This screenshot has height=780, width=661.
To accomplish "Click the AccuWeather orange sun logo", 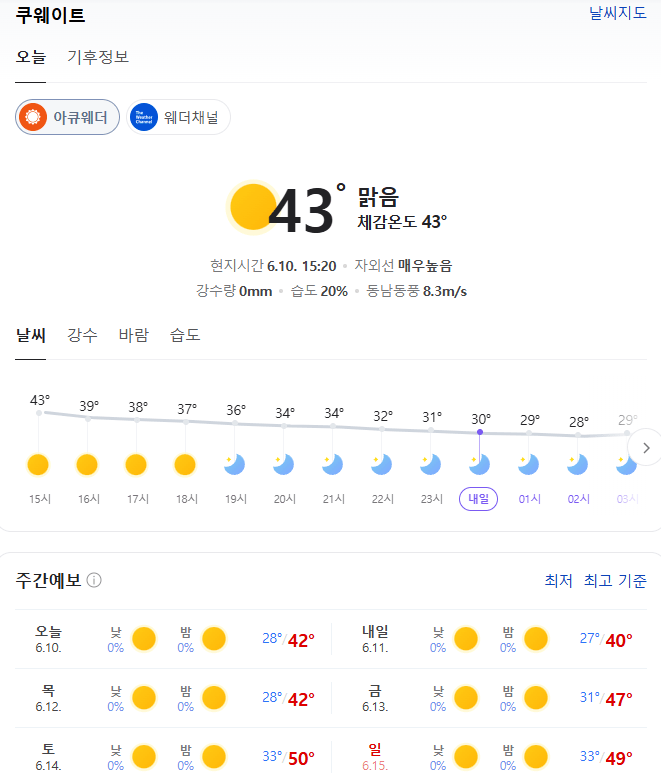I will pos(34,118).
